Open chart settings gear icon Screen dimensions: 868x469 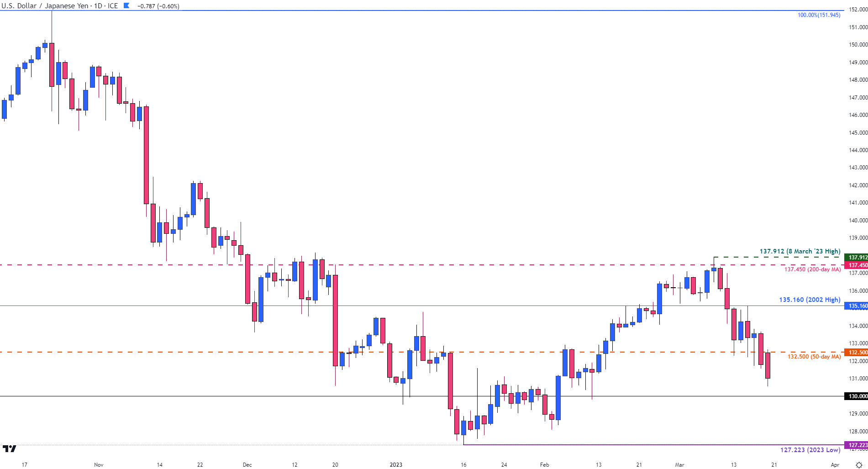tap(858, 465)
